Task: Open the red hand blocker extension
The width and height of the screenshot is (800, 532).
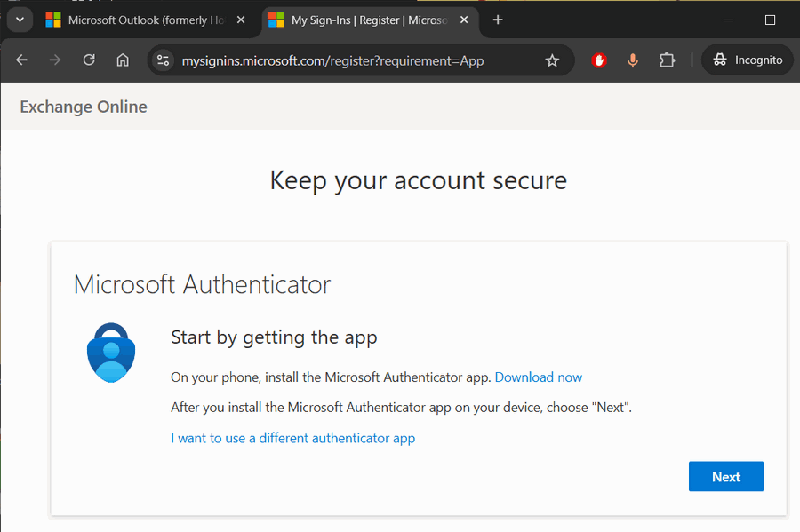Action: [599, 60]
